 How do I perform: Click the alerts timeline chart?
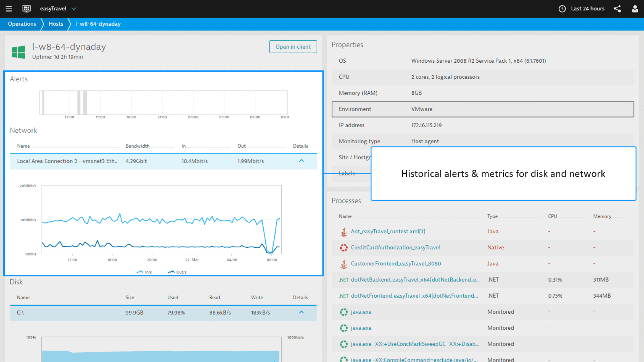[x=164, y=103]
